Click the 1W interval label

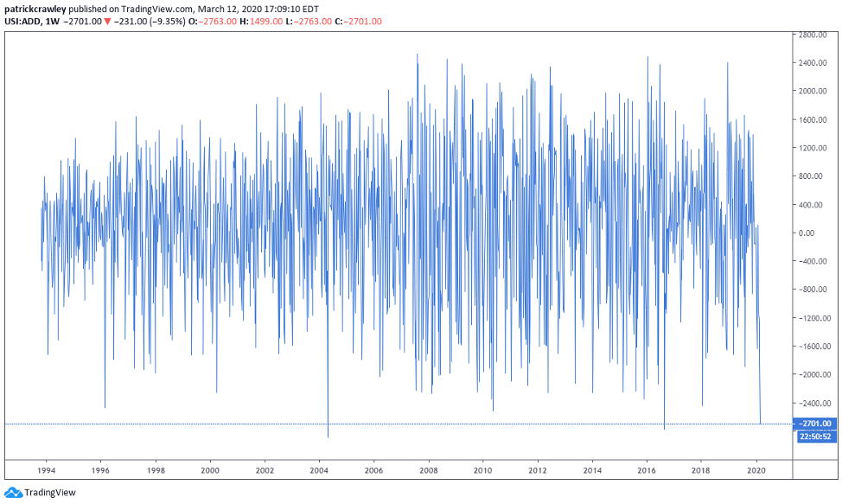tap(52, 22)
